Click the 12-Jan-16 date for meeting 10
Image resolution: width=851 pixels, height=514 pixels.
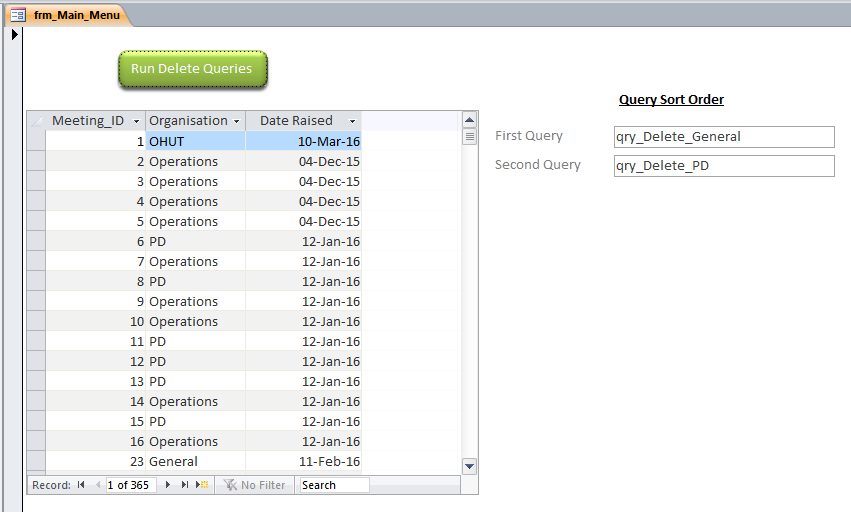point(303,322)
